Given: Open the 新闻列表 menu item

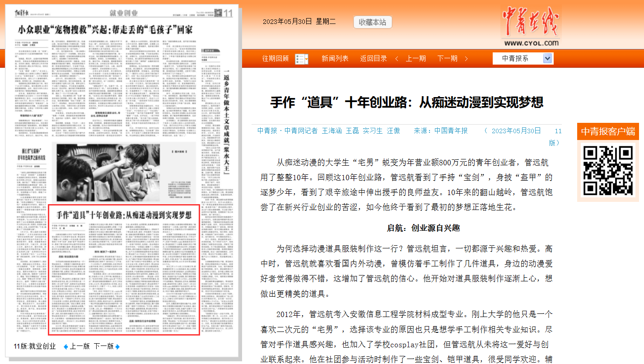Looking at the screenshot, I should 335,59.
